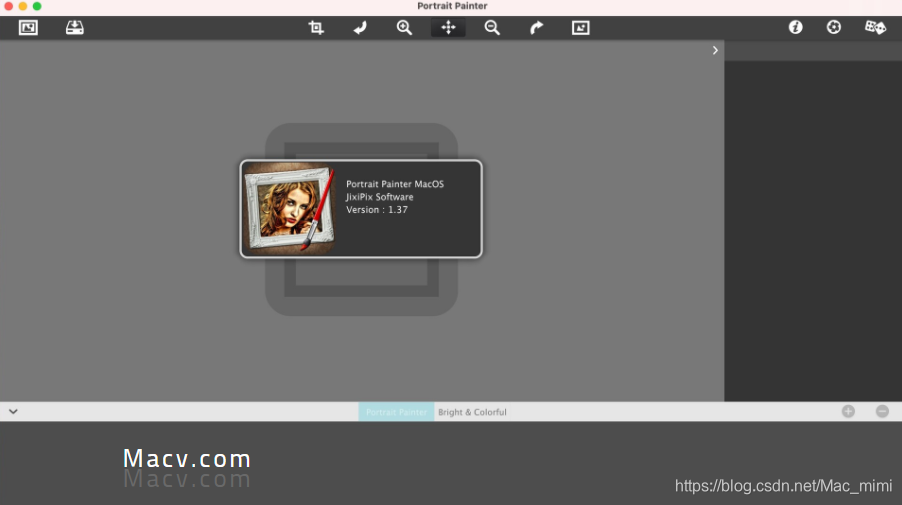
Task: Select the Crop tool
Action: tap(316, 28)
